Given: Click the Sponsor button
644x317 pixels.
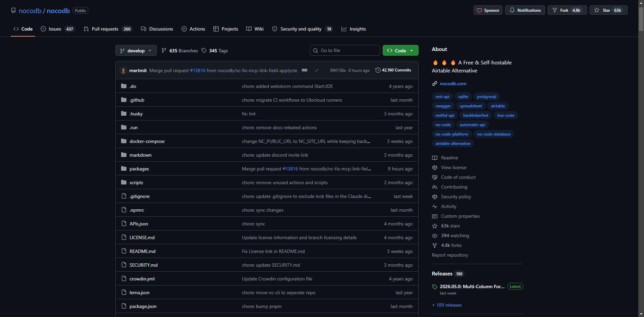Looking at the screenshot, I should [488, 10].
